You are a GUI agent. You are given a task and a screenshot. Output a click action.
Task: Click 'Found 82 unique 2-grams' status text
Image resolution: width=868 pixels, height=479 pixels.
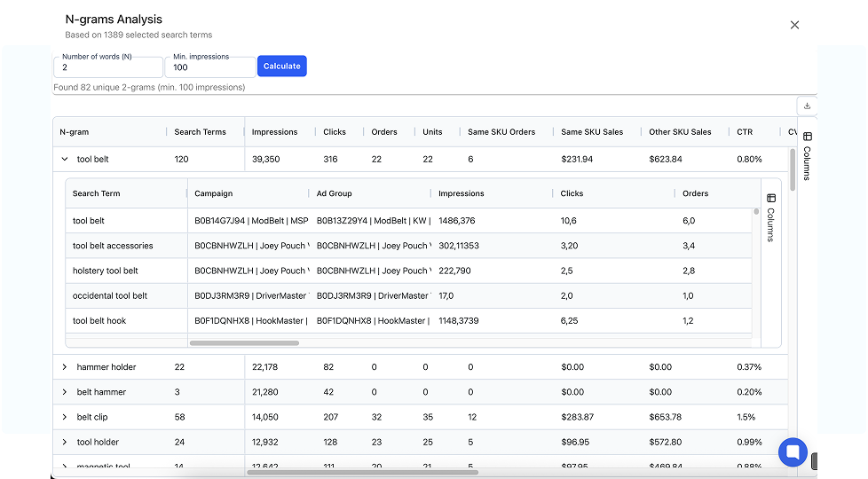[x=149, y=88]
